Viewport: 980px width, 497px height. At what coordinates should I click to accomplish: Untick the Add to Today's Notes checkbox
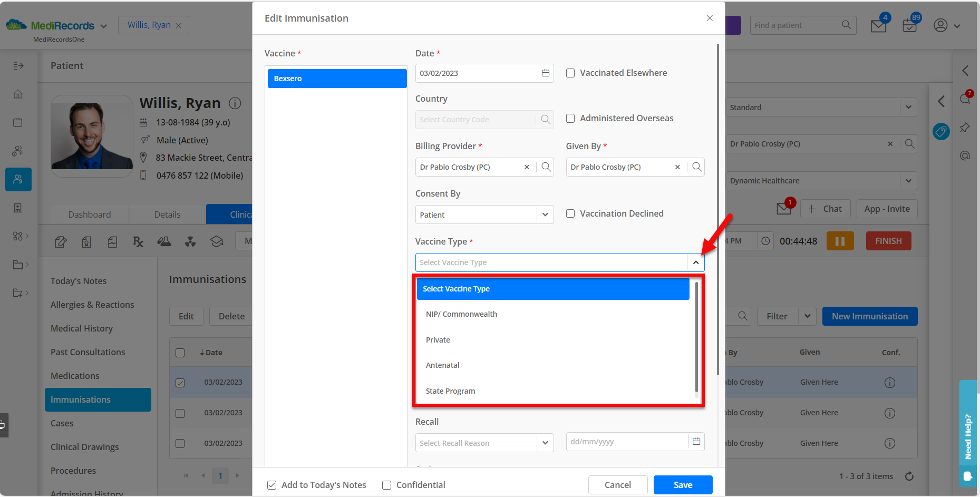(x=272, y=485)
